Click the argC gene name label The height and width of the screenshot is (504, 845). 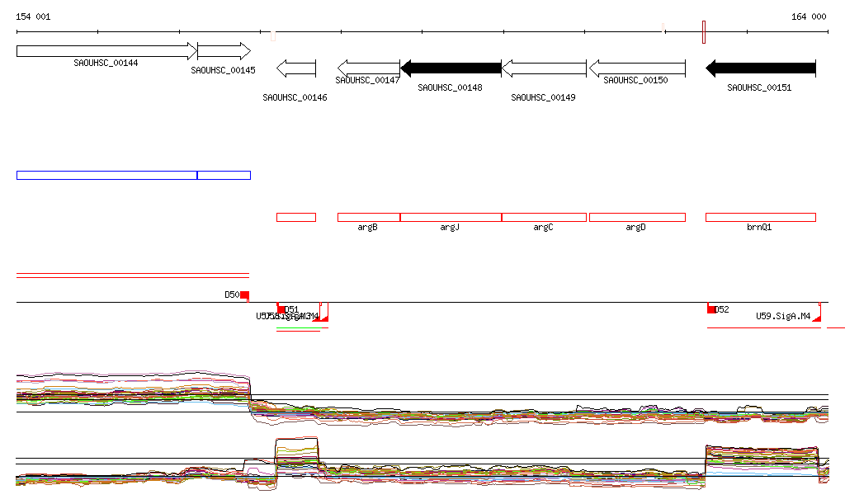tap(543, 227)
